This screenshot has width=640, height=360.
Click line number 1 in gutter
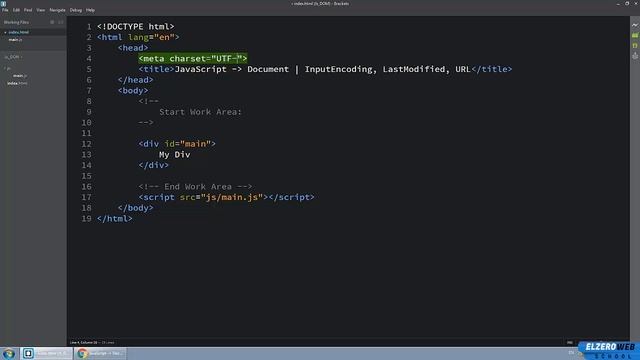(x=89, y=27)
